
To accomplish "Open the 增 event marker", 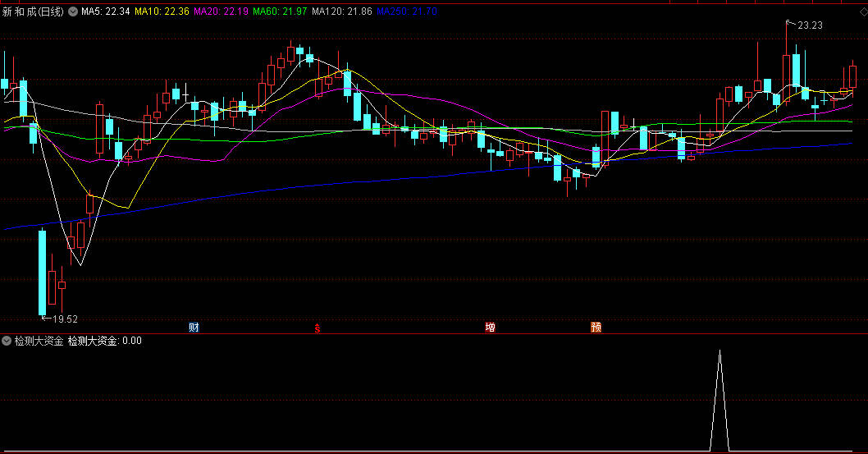I will tap(490, 328).
